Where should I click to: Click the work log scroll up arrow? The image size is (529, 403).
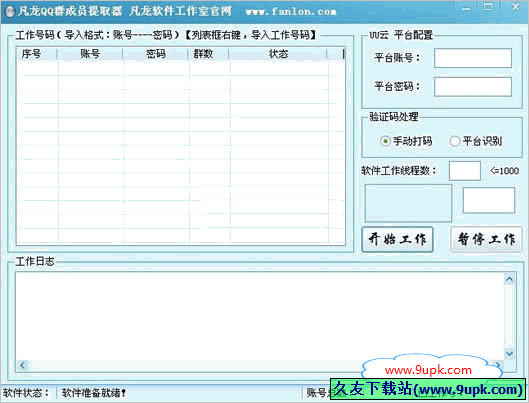point(509,279)
